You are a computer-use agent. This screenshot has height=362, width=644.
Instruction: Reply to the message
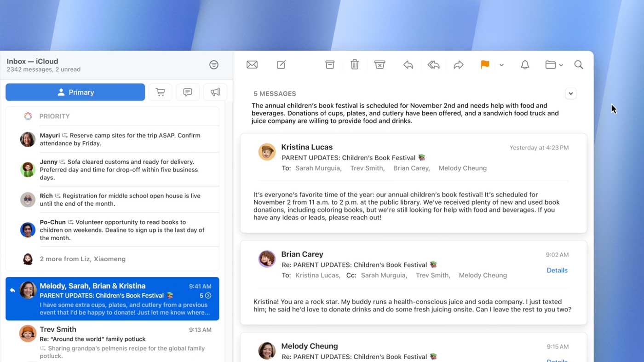point(408,65)
